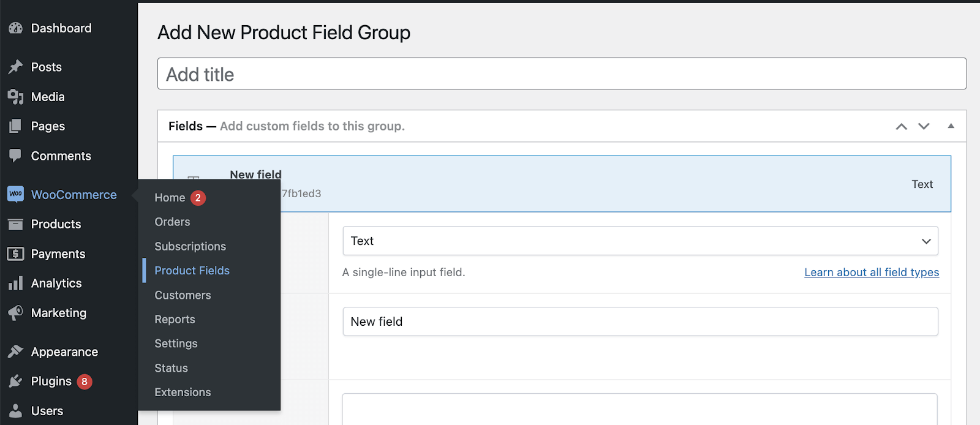The width and height of the screenshot is (980, 425).
Task: Open the Text field type dropdown
Action: point(640,241)
